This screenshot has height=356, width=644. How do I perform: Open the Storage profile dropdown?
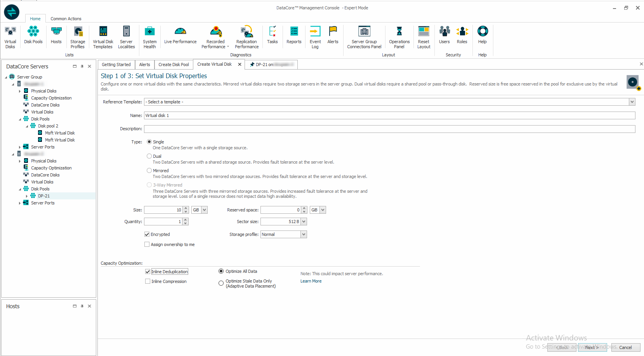point(304,234)
